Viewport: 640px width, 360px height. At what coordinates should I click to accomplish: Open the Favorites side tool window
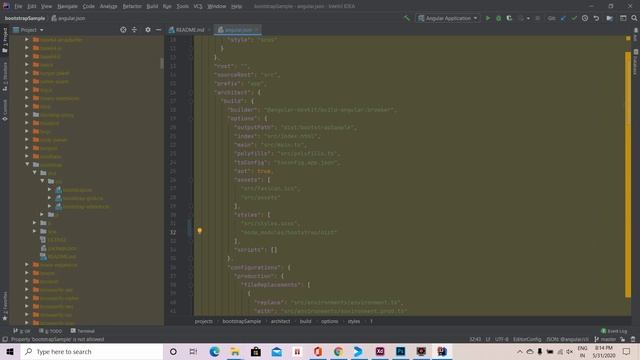pyautogui.click(x=5, y=306)
